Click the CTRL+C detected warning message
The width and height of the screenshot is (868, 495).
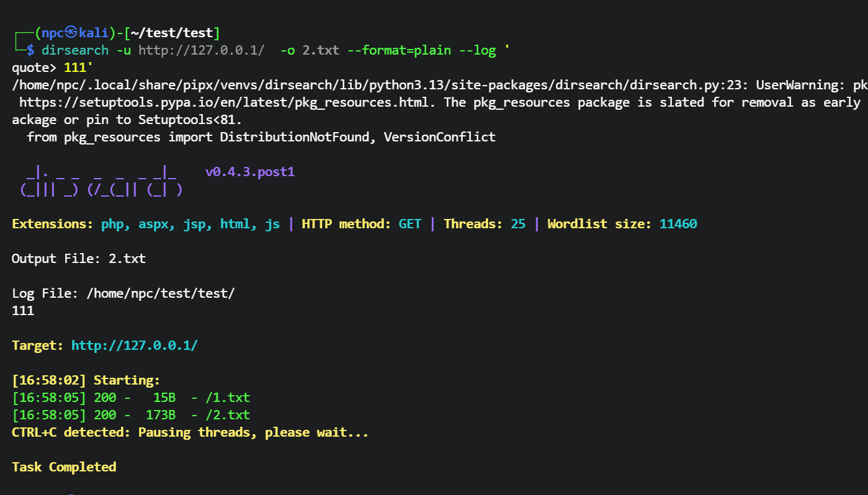(190, 432)
